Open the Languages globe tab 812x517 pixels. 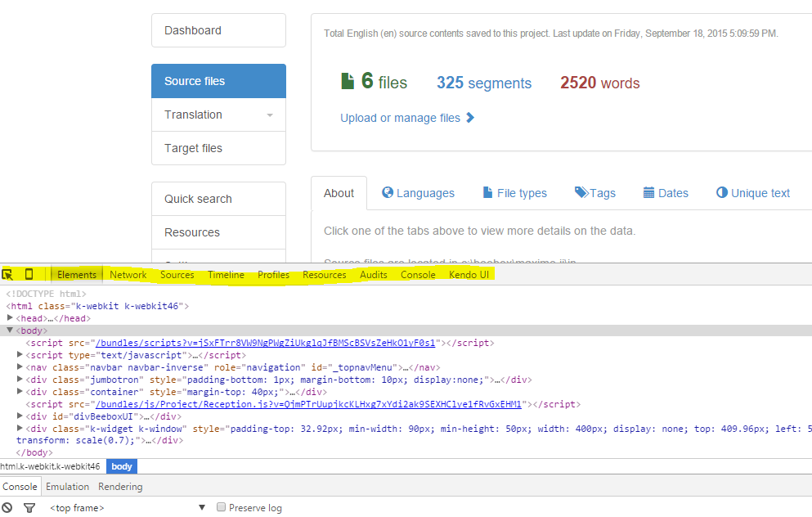click(418, 194)
